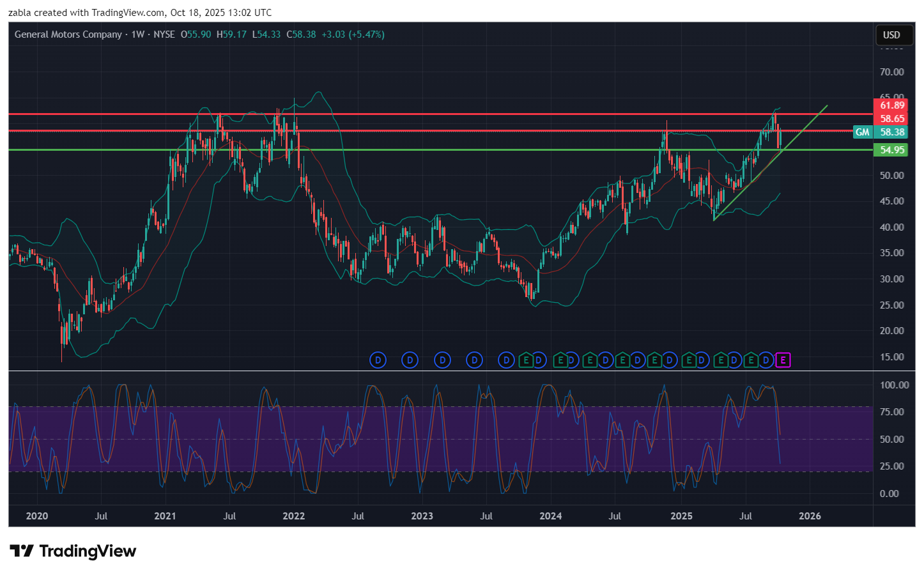The height and width of the screenshot is (575, 924).
Task: Click the leftmost green earnings marker
Action: [526, 360]
